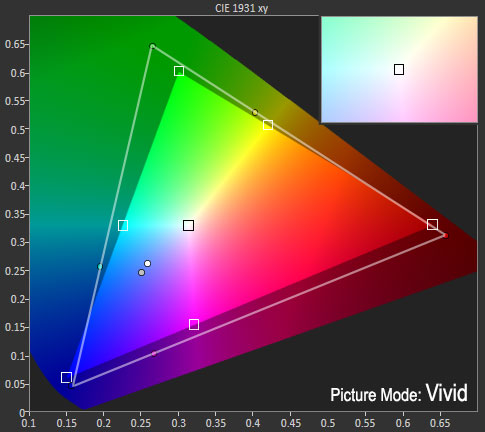Click the CIE 1931 xy title
Viewport: 485px width, 432px height.
242,8
